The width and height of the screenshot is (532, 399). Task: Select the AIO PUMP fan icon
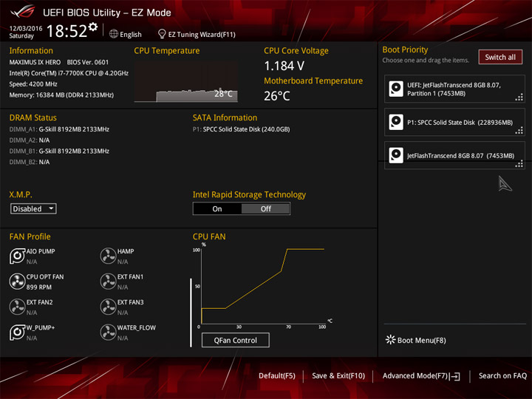(17, 256)
